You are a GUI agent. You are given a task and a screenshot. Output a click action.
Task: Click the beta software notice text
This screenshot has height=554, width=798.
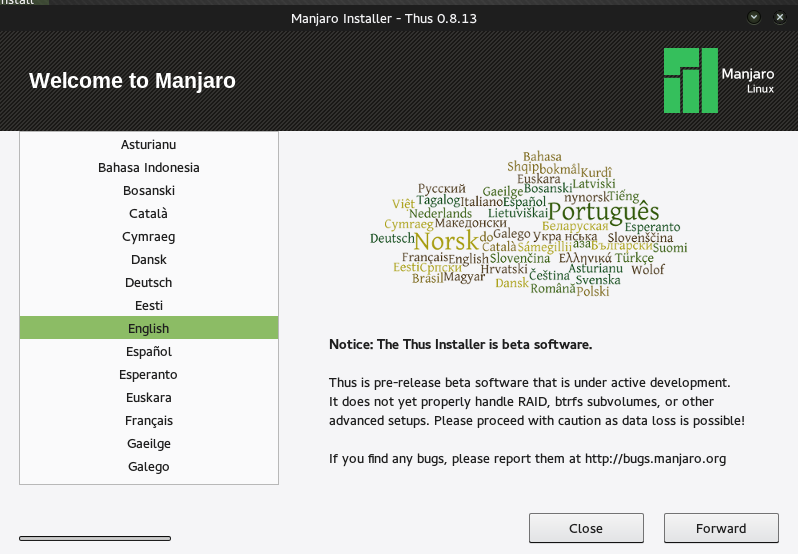pos(461,344)
